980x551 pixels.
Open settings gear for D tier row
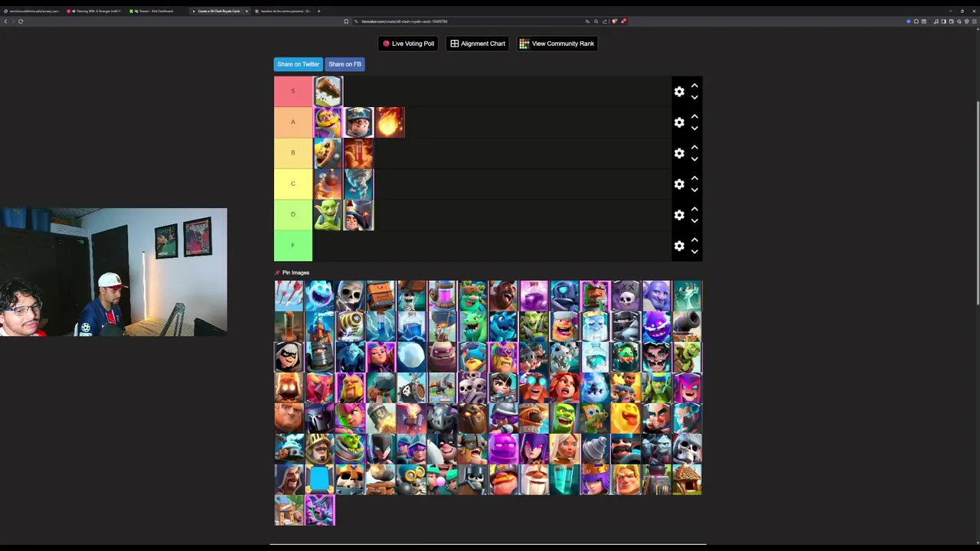tap(679, 215)
